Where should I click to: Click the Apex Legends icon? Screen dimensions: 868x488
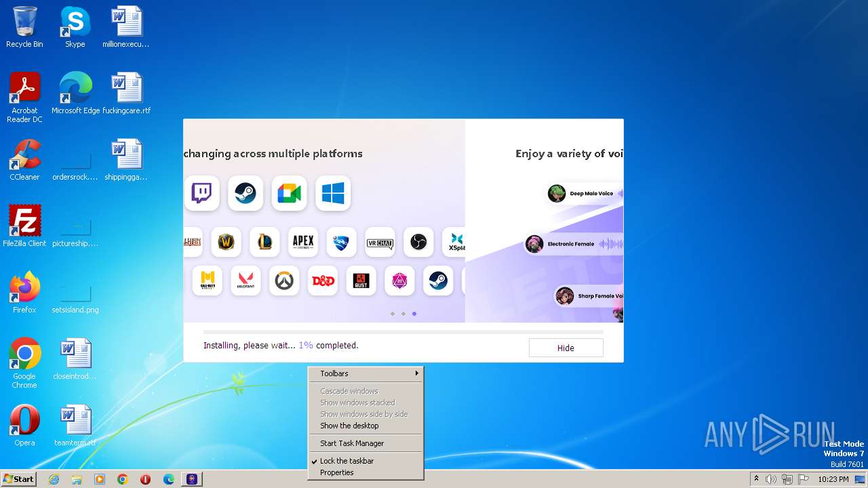(x=303, y=243)
